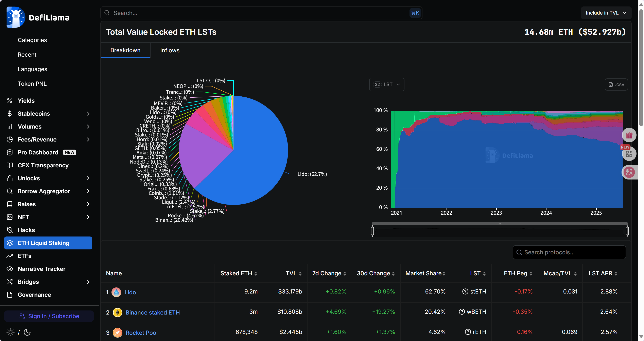Click the Stablecoins dollar icon
Viewport: 644px width, 341px height.
click(10, 114)
